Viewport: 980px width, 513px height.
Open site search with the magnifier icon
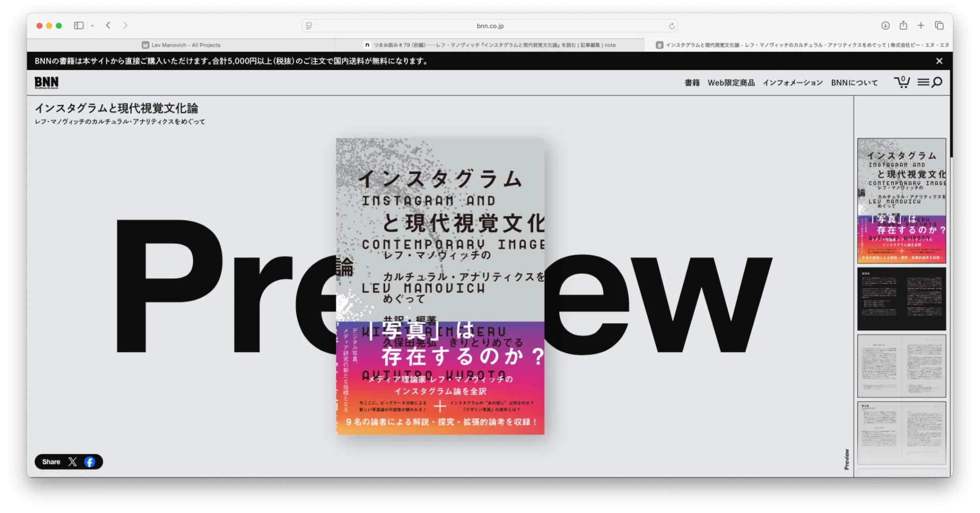[937, 82]
